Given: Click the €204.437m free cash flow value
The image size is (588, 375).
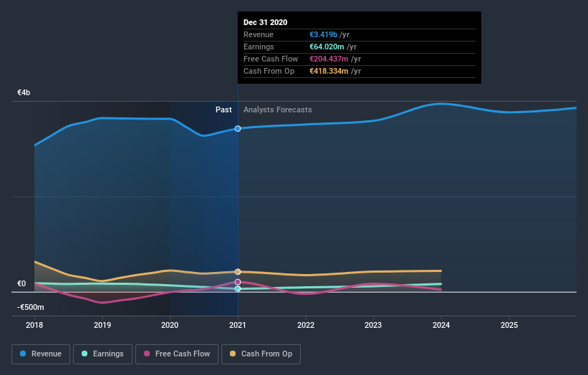Looking at the screenshot, I should click(329, 59).
